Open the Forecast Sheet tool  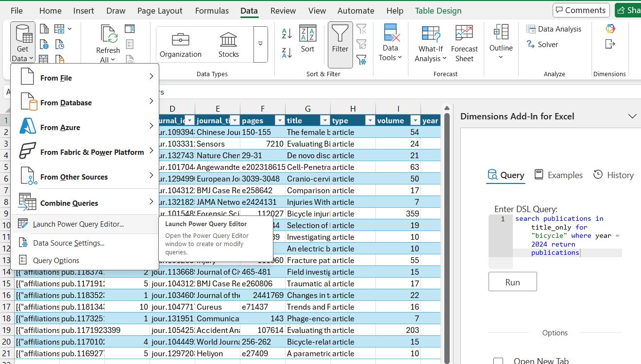(464, 44)
